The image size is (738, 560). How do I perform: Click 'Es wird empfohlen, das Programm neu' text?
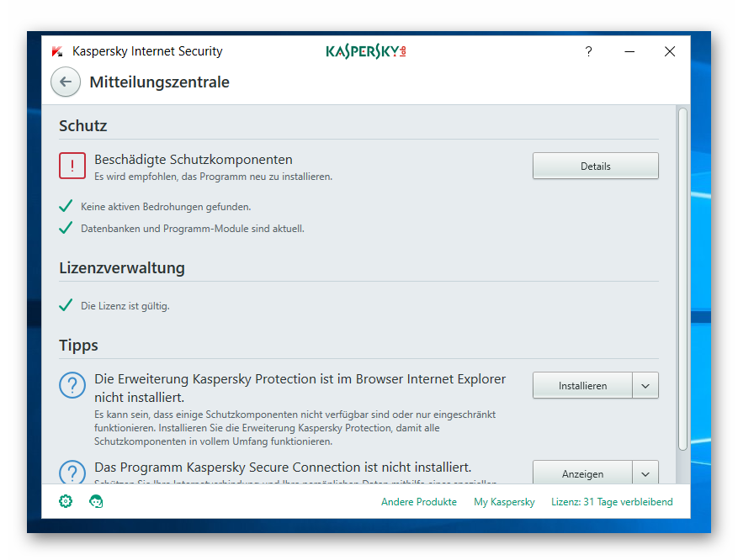pyautogui.click(x=213, y=177)
